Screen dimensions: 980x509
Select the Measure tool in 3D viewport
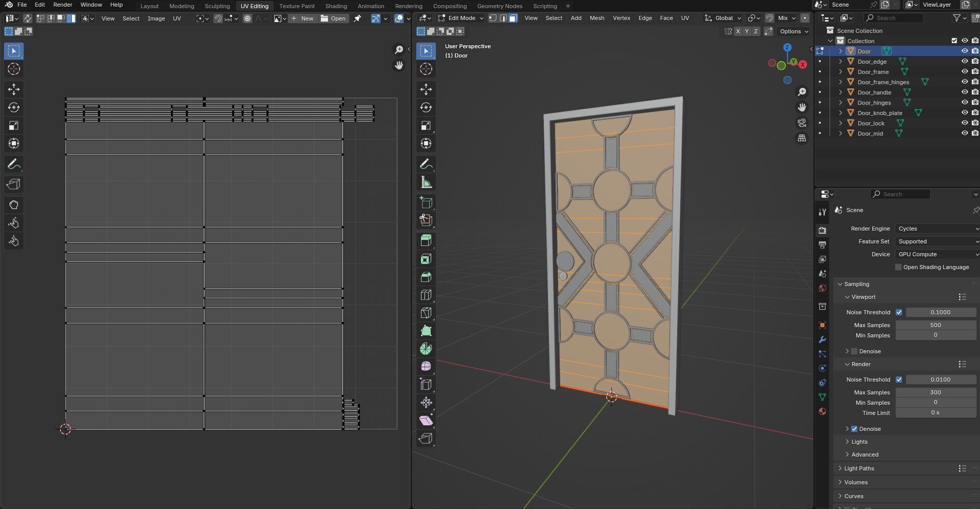click(426, 182)
